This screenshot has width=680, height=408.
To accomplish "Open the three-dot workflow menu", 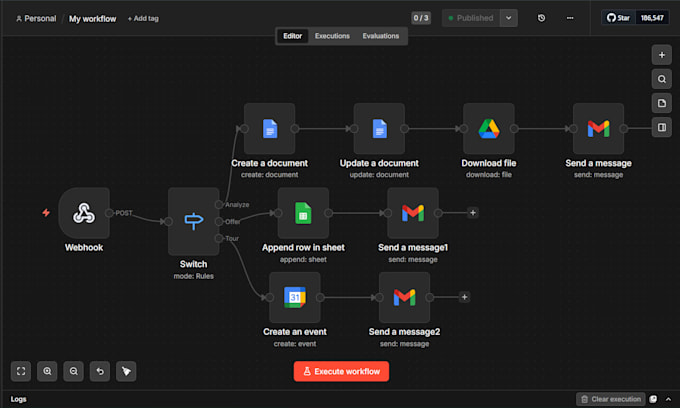I will (570, 18).
